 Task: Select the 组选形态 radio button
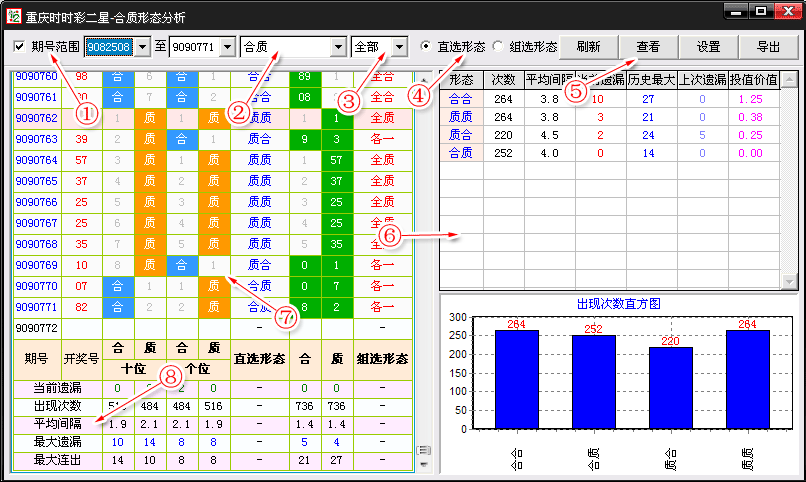(498, 47)
